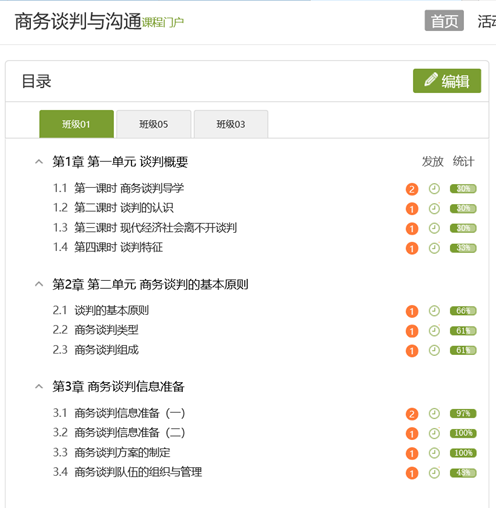
Task: Click the clock icon for lesson 1.4
Action: click(x=434, y=248)
